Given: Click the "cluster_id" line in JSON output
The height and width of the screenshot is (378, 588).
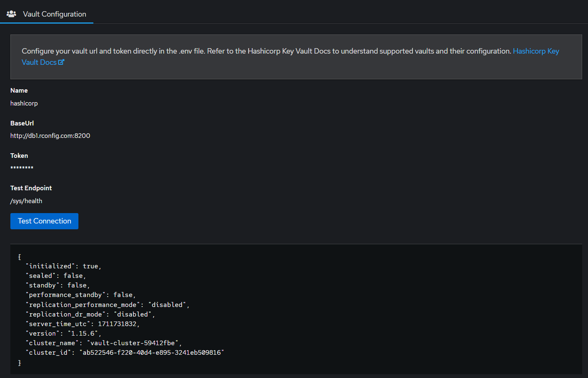Looking at the screenshot, I should [x=124, y=353].
